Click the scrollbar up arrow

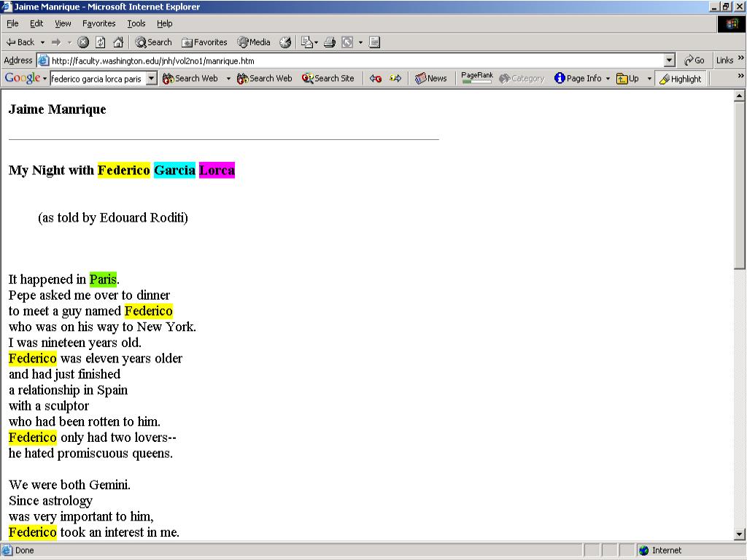[739, 96]
